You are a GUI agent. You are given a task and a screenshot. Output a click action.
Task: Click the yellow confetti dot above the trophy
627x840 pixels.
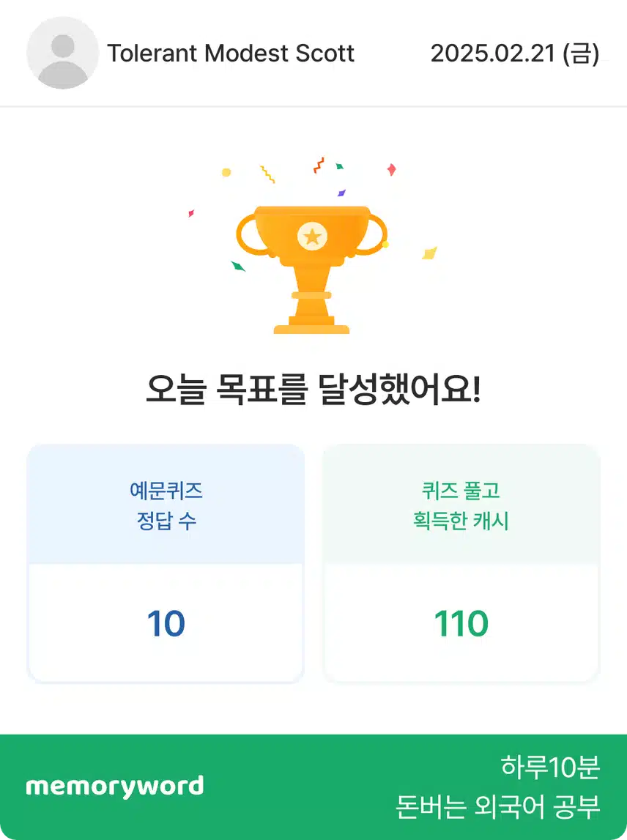click(x=226, y=172)
